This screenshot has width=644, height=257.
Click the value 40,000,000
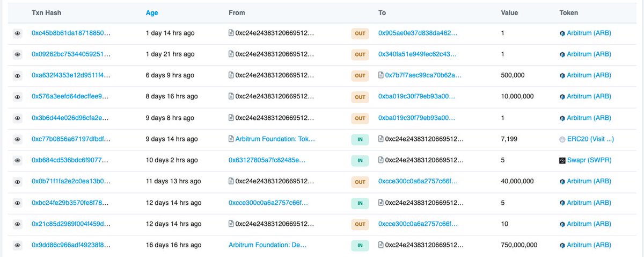[517, 182]
